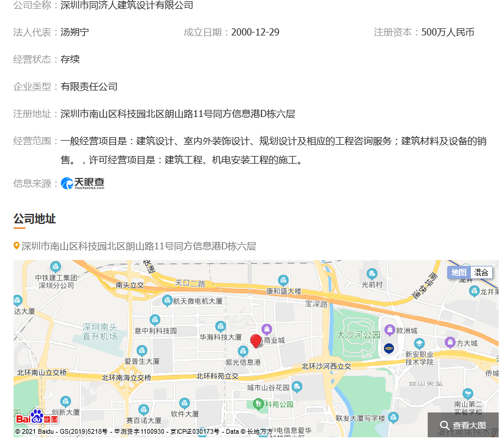Select 新安职业技术学院 school marker
Screen dimensions: 504x442
tap(419, 344)
